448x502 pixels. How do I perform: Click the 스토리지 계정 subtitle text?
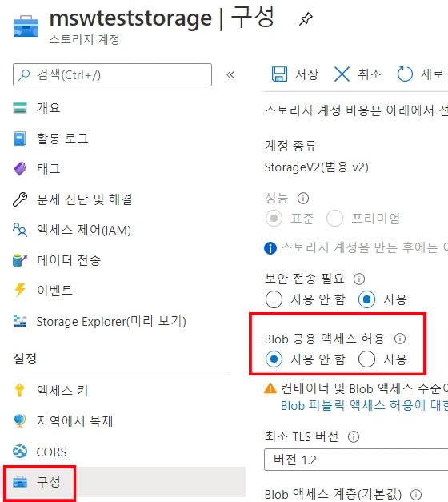[x=85, y=40]
